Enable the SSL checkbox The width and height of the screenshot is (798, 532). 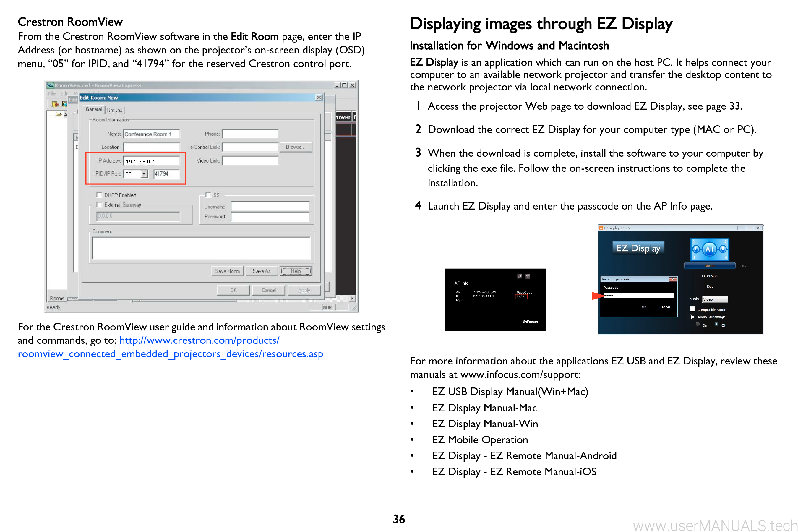coord(208,195)
